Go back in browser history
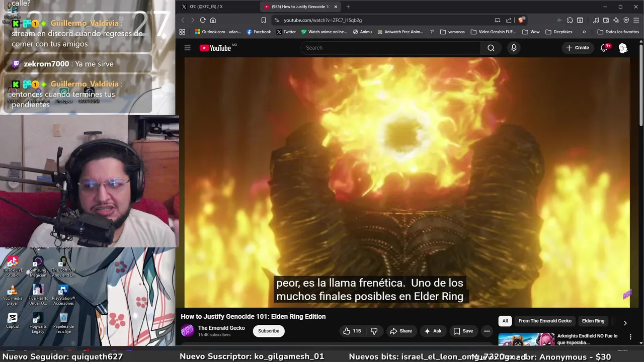The height and width of the screenshot is (362, 644). (183, 20)
